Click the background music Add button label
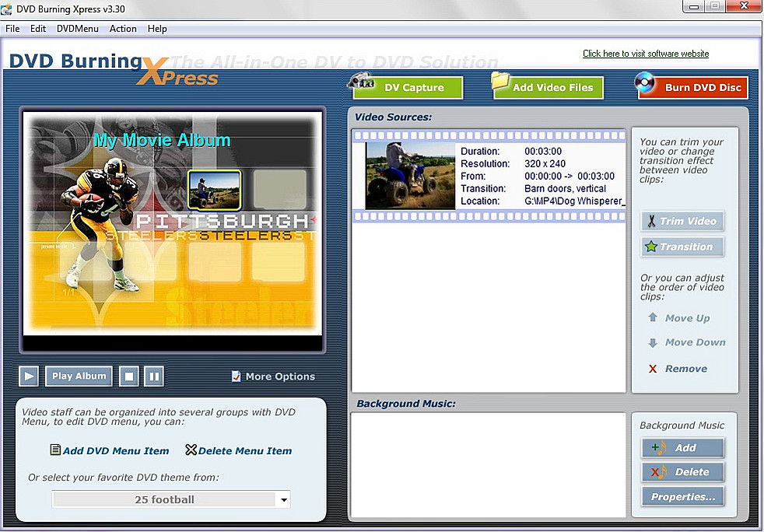This screenshot has width=764, height=532. click(x=685, y=448)
